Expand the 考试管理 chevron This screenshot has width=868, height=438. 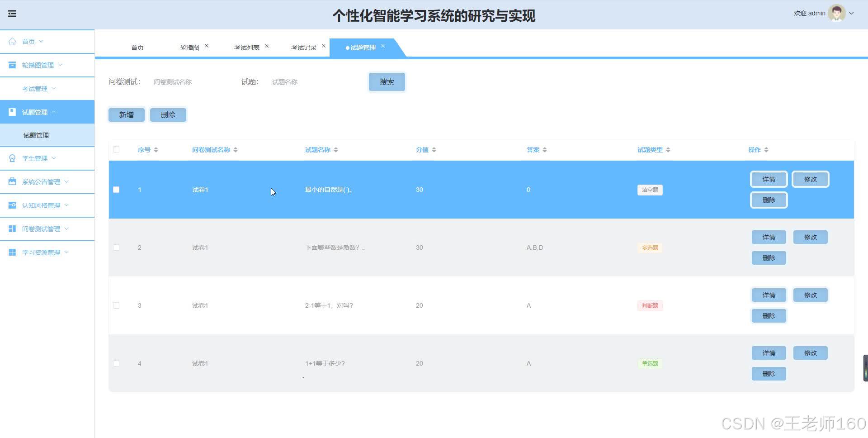pyautogui.click(x=54, y=88)
